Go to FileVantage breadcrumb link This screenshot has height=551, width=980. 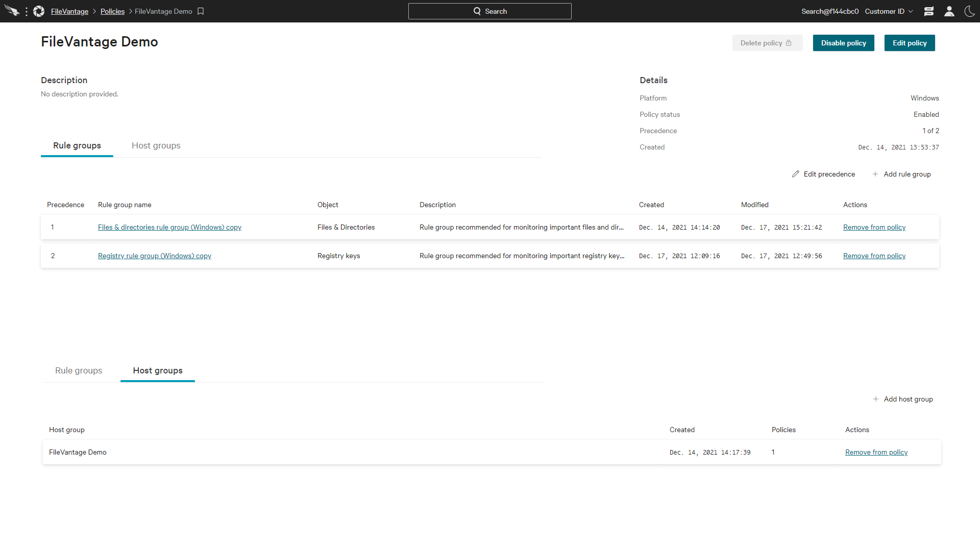[x=69, y=11]
